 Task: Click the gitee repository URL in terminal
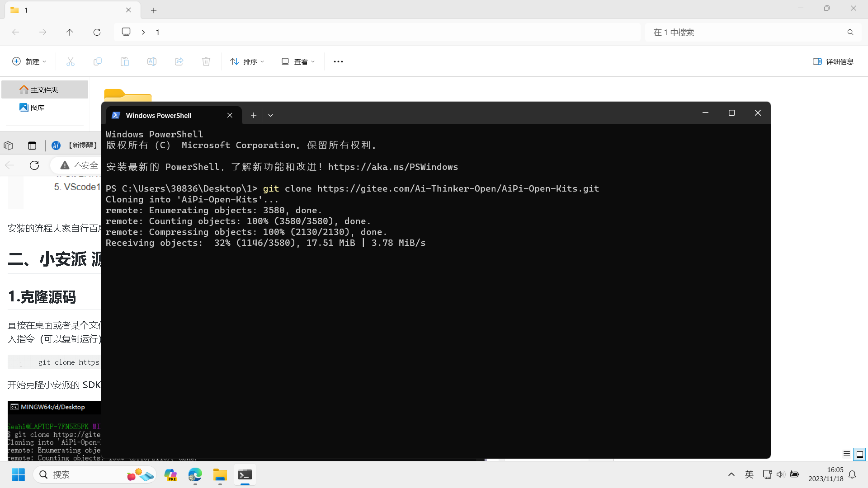tap(458, 188)
